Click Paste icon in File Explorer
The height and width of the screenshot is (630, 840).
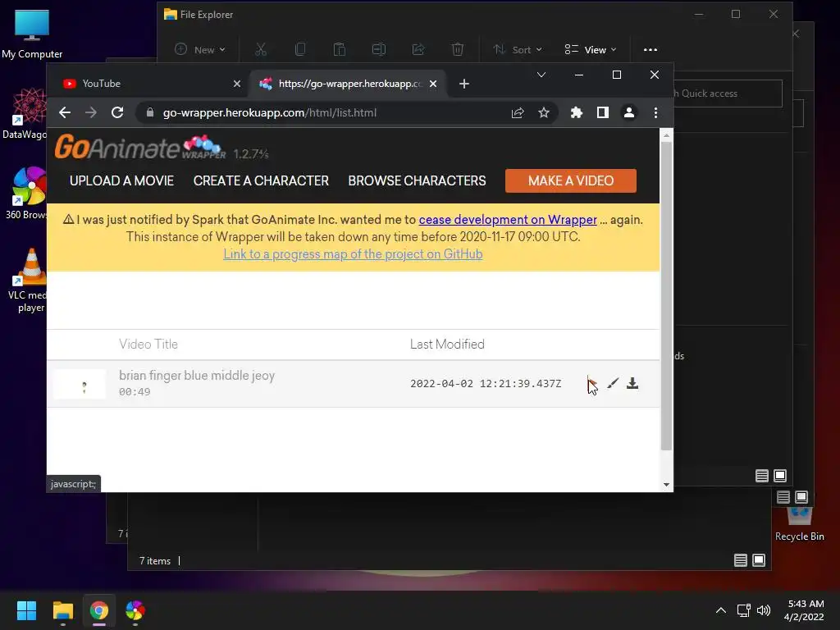coord(339,50)
